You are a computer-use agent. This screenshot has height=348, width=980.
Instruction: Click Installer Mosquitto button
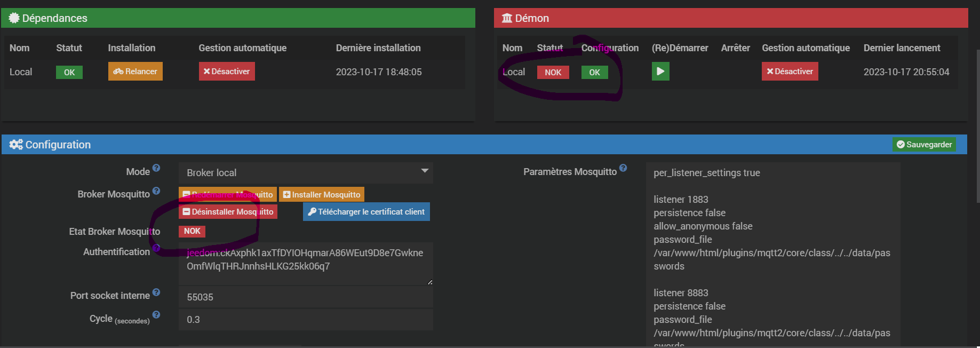click(321, 195)
